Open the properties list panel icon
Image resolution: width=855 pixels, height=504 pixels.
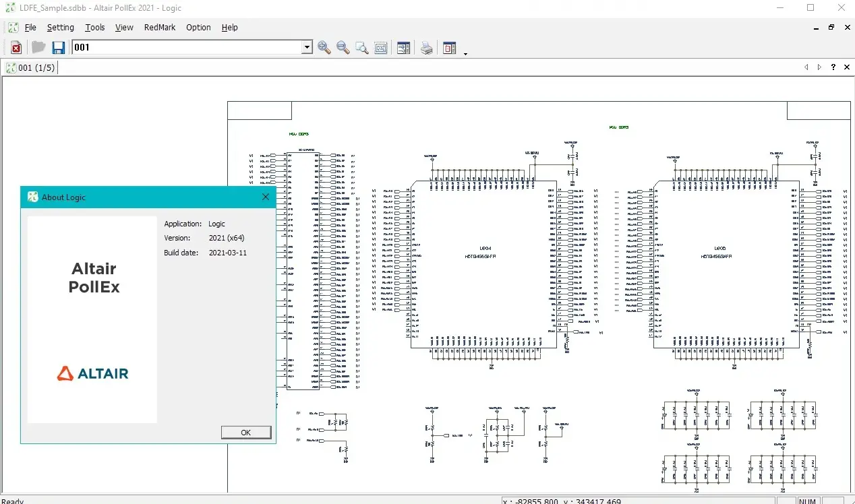tap(403, 48)
